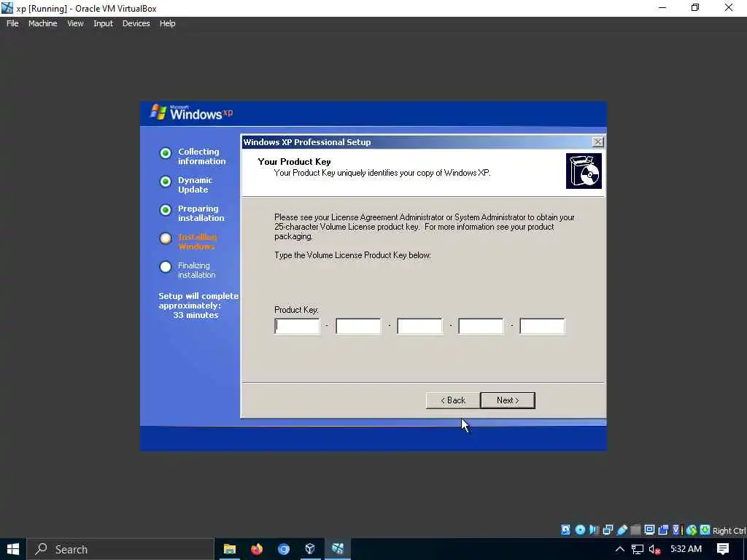The height and width of the screenshot is (560, 747).
Task: Click the Dynamic Update step indicator
Action: tap(166, 182)
